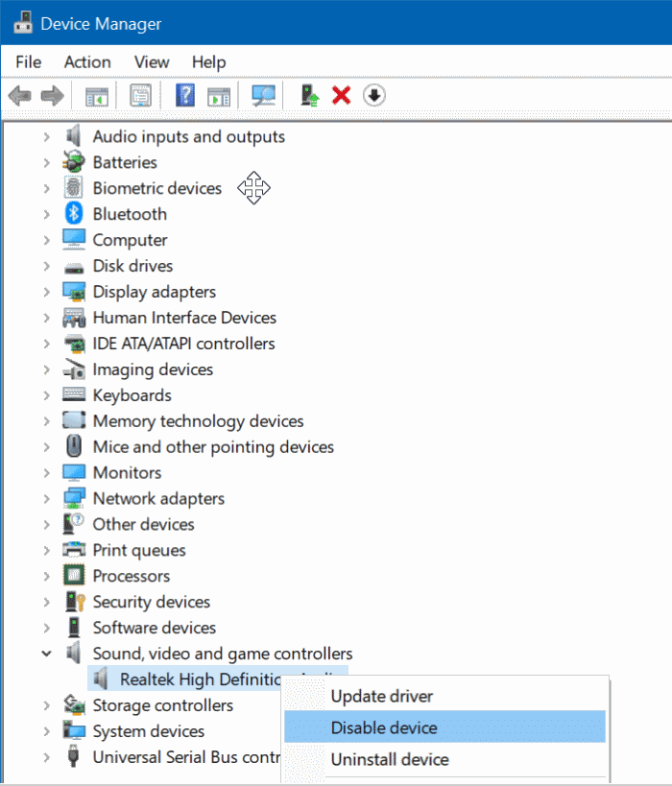Expand the Software devices chevron
672x786 pixels.
click(47, 627)
